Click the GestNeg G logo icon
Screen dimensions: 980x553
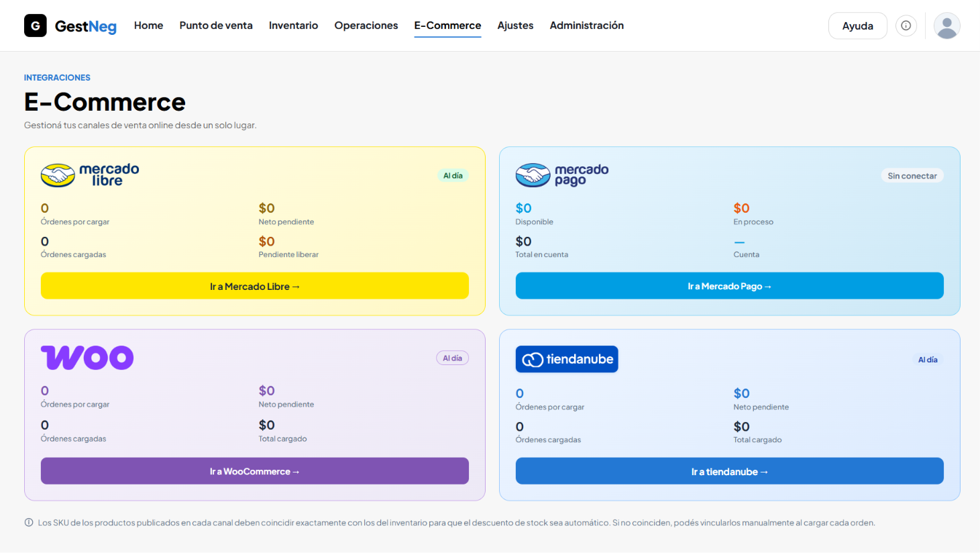36,26
